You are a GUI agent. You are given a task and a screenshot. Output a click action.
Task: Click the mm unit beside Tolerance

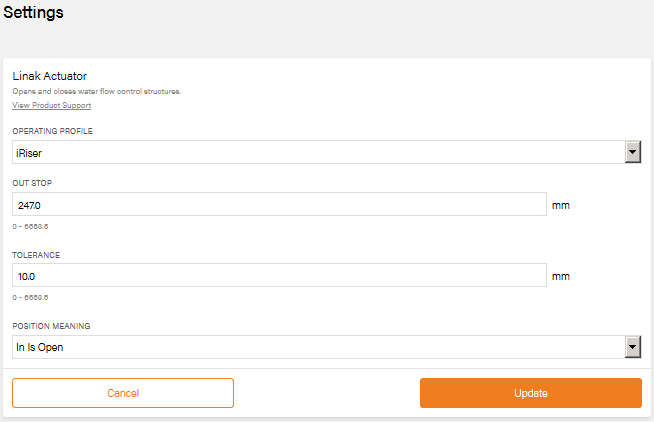560,276
